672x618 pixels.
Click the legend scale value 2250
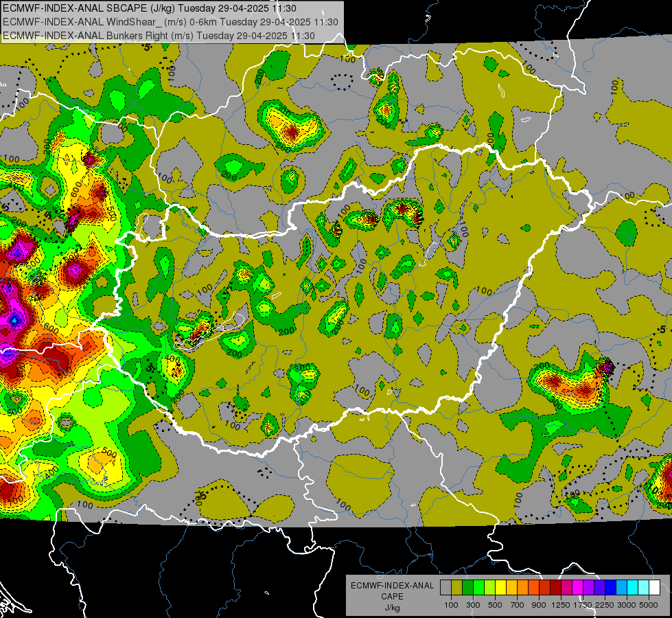pyautogui.click(x=605, y=605)
